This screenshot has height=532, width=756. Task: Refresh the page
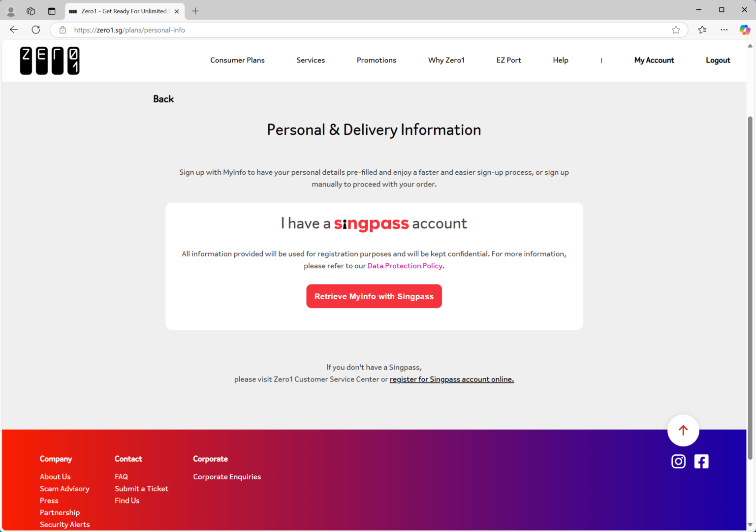click(35, 30)
